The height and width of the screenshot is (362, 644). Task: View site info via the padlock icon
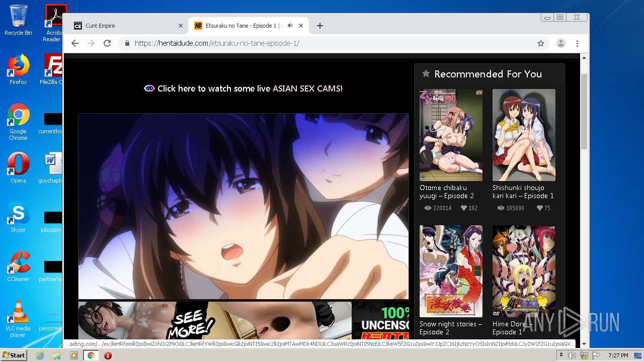(127, 43)
